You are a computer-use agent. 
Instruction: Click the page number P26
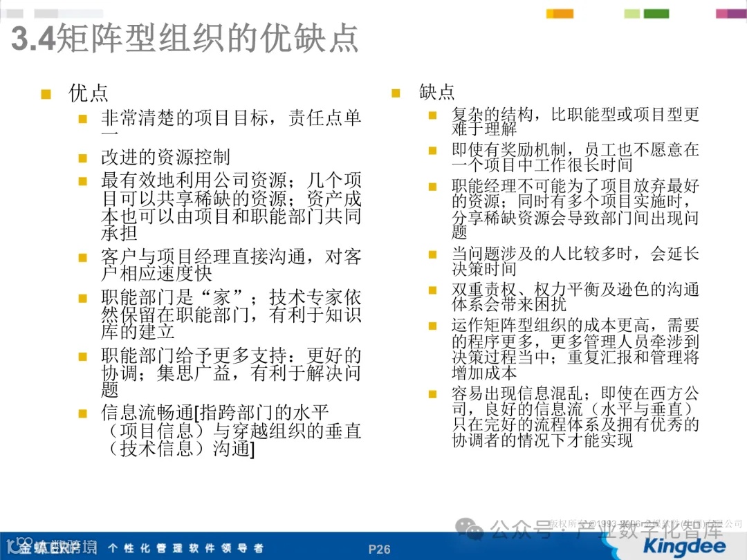379,549
